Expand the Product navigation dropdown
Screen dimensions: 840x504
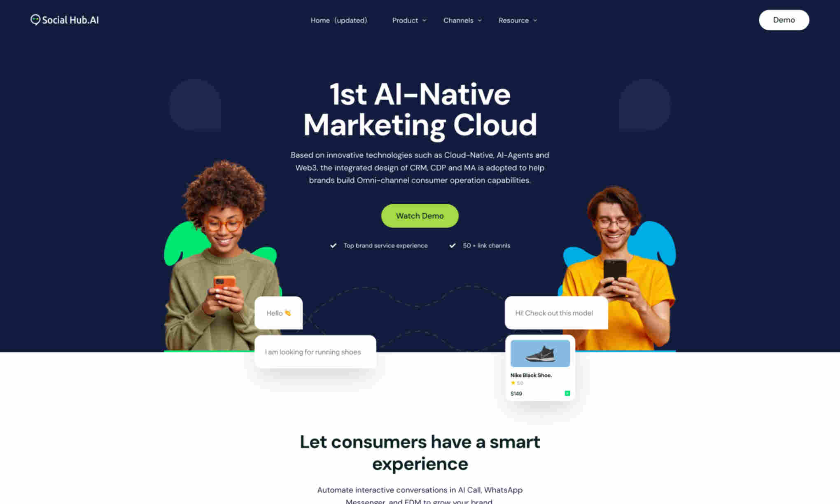[408, 20]
